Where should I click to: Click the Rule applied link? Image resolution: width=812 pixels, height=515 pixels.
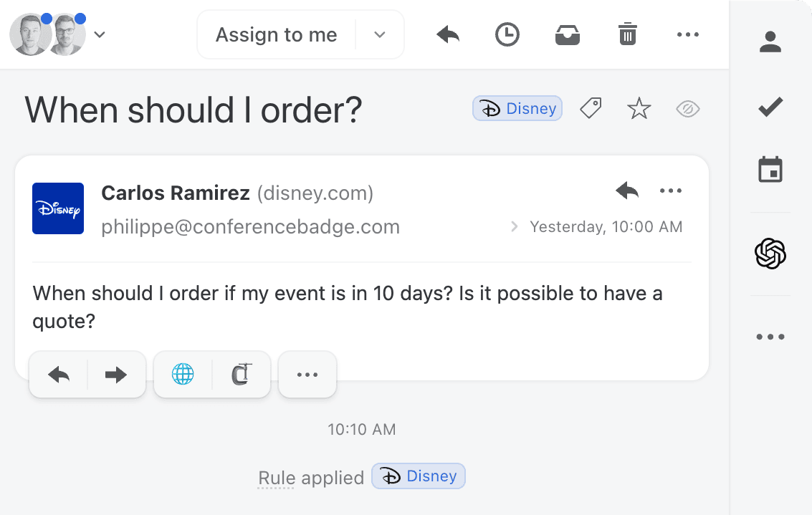click(x=311, y=478)
